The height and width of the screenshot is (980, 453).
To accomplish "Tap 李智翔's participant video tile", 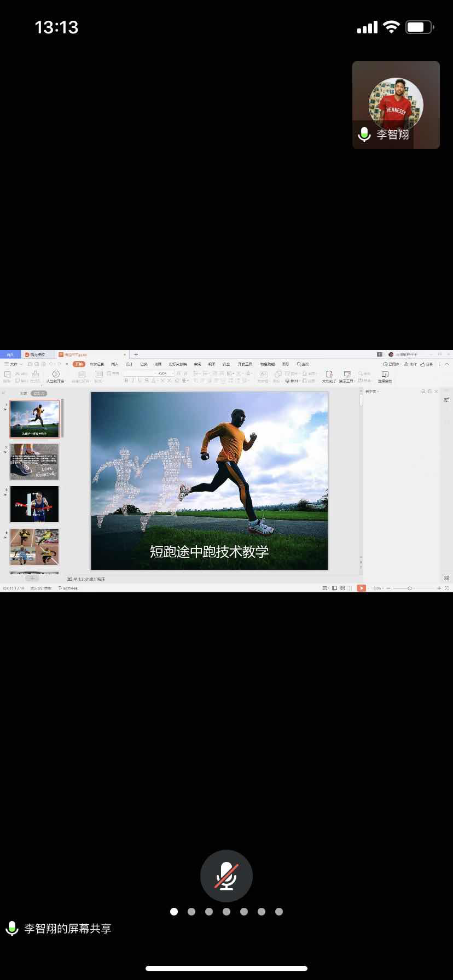I will [396, 104].
